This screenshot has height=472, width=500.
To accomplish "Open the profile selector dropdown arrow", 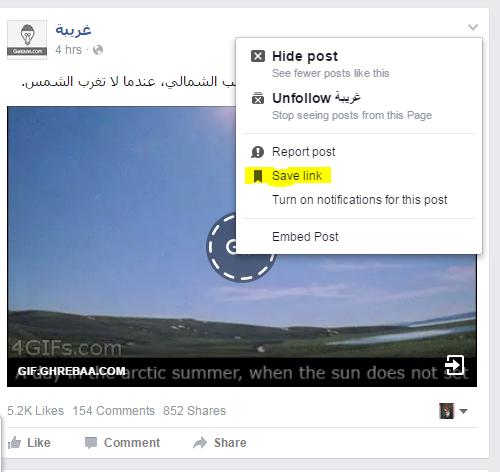I will click(x=463, y=411).
